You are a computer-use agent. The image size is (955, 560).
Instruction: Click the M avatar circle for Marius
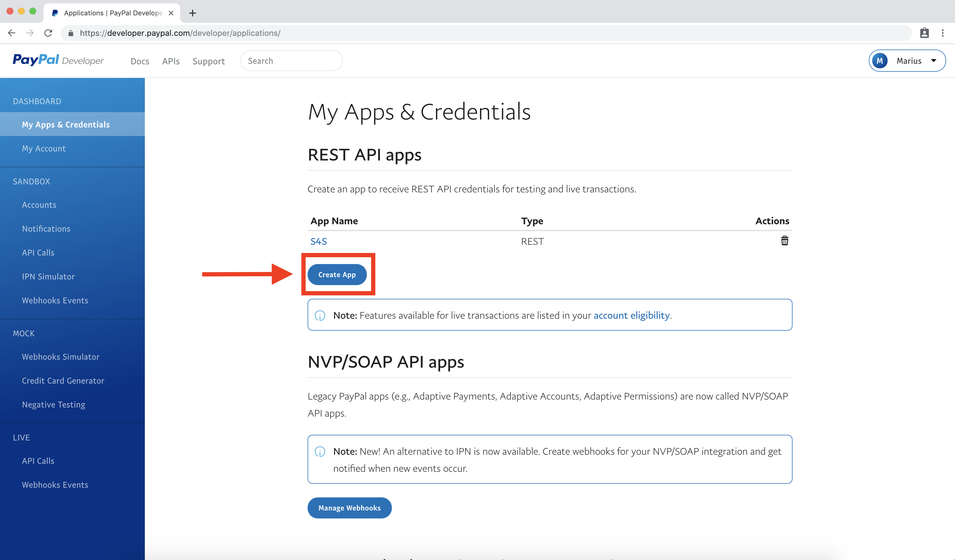(880, 61)
